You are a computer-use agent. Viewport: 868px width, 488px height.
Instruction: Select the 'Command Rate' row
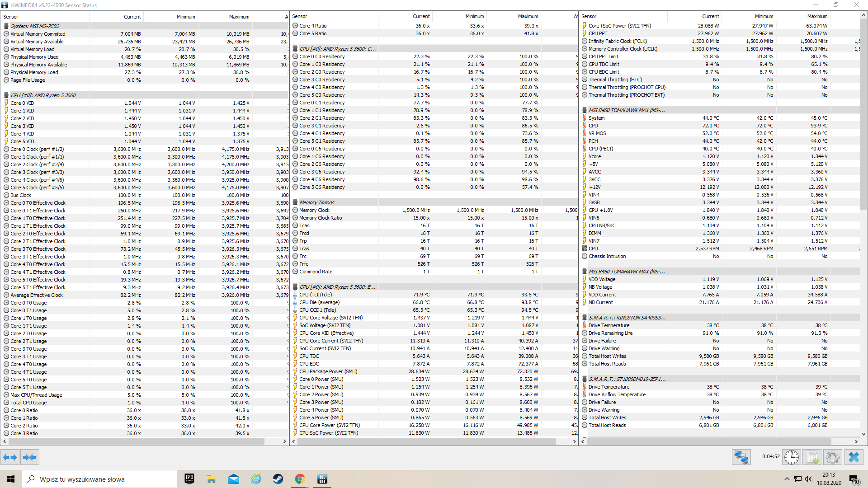pyautogui.click(x=434, y=272)
